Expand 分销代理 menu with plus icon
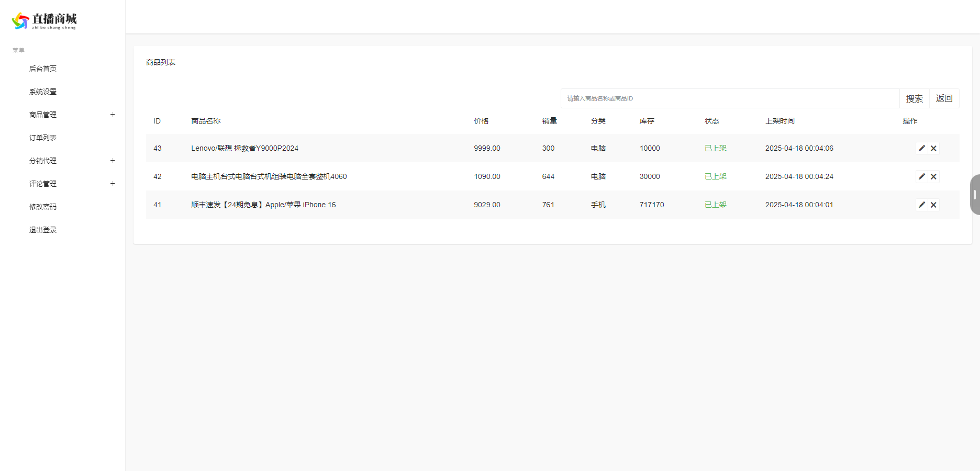980x471 pixels. point(113,161)
